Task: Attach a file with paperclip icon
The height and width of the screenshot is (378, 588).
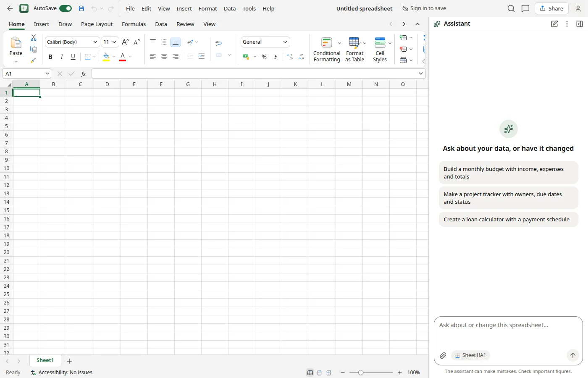Action: tap(443, 355)
